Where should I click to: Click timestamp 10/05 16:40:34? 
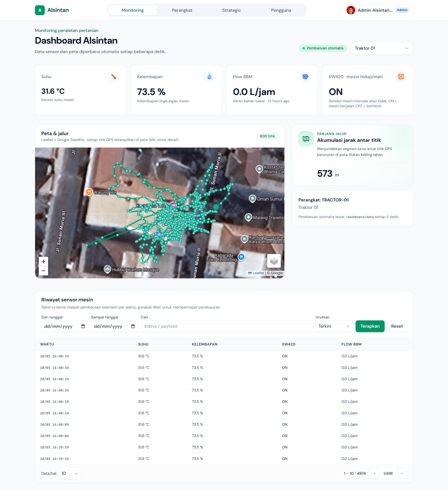tap(54, 368)
